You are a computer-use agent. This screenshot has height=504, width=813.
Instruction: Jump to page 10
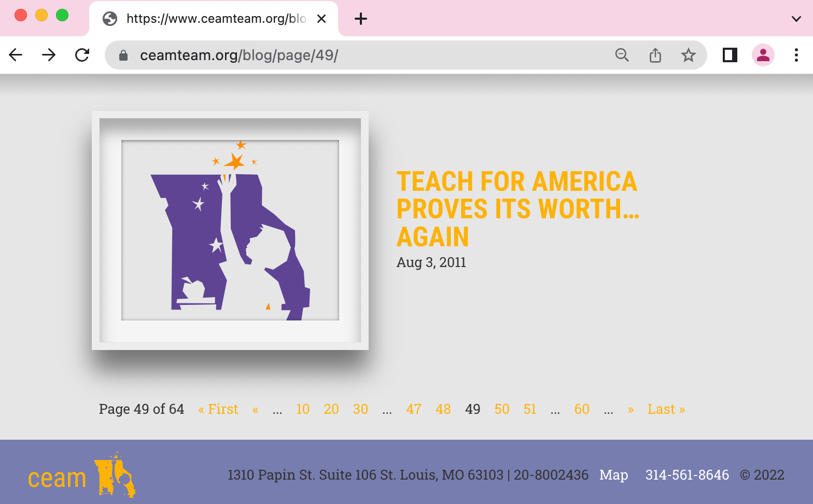[x=303, y=409]
